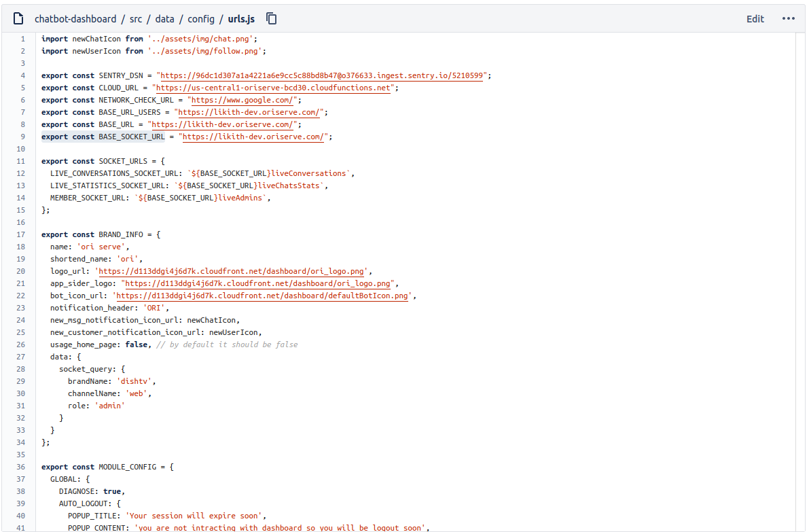The width and height of the screenshot is (809, 532).
Task: Open the cloudfunctions.net CLOUD_URL link
Action: point(274,88)
